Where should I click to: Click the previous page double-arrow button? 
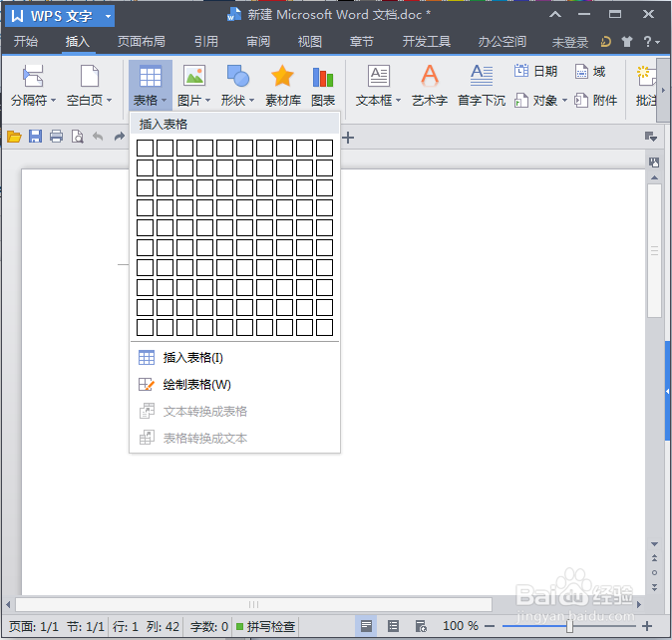(654, 557)
